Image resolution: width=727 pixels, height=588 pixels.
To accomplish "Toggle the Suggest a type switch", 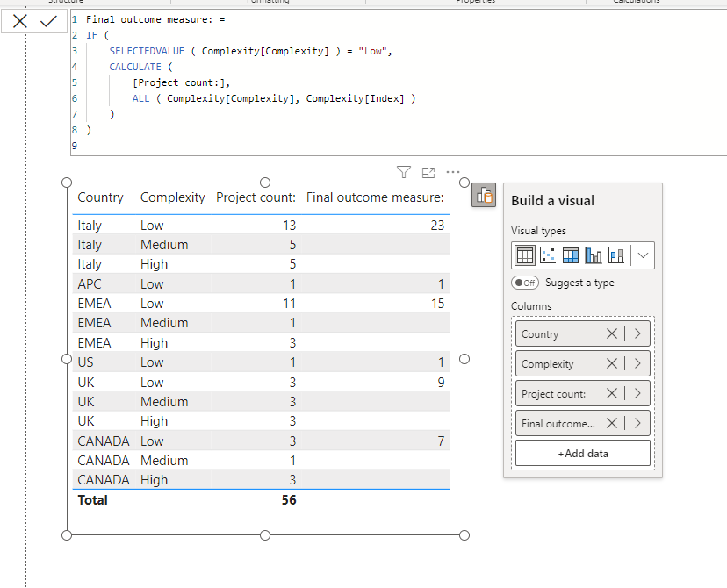I will 525,283.
